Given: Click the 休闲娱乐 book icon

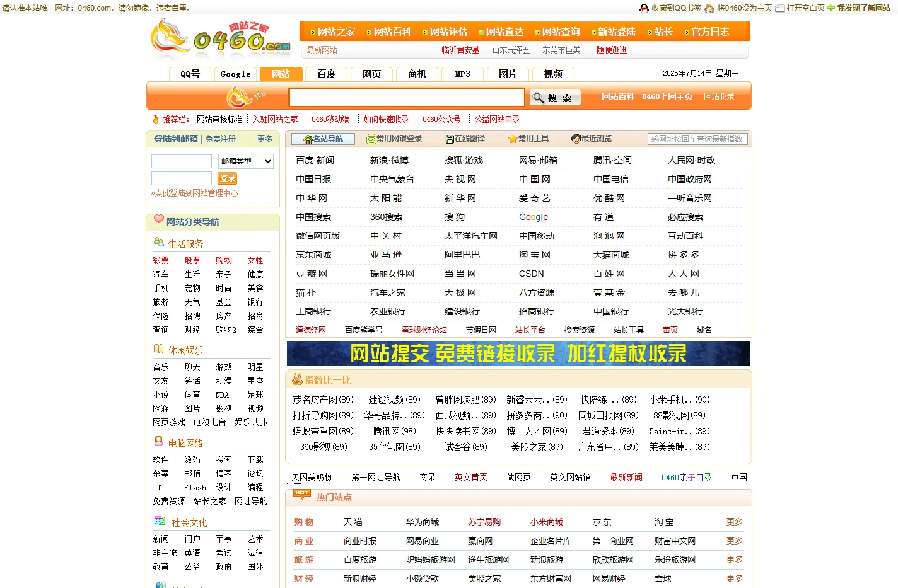Looking at the screenshot, I should pos(159,349).
